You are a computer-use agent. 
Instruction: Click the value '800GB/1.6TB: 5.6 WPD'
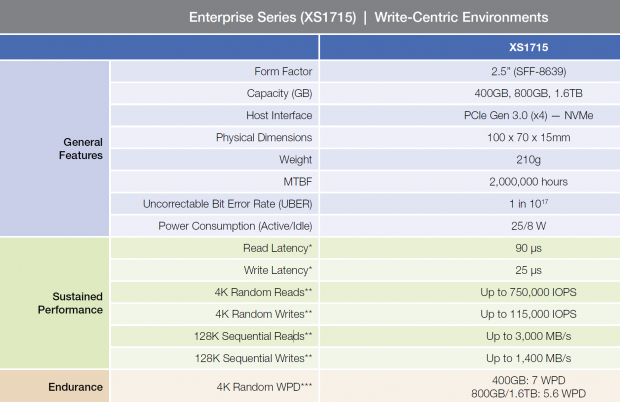pyautogui.click(x=528, y=394)
